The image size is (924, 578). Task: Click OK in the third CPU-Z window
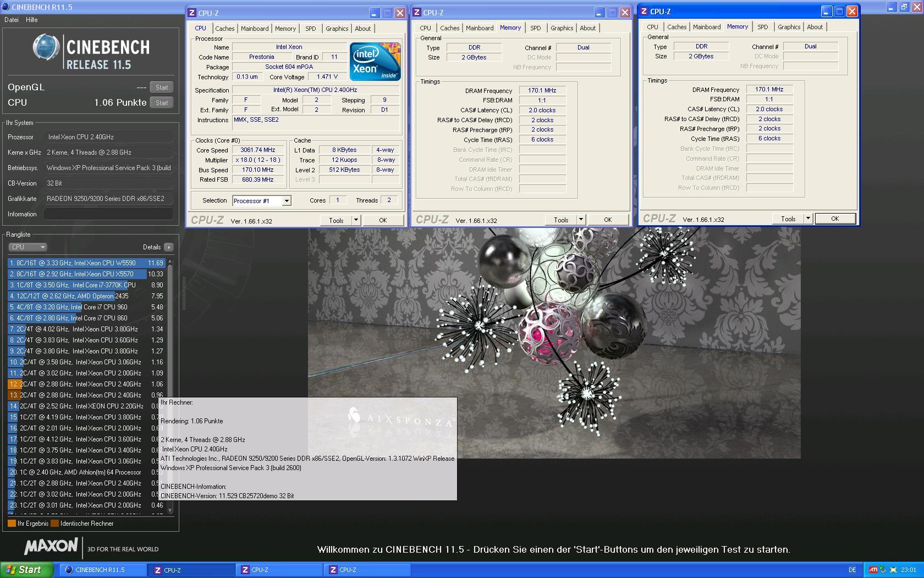coord(835,219)
